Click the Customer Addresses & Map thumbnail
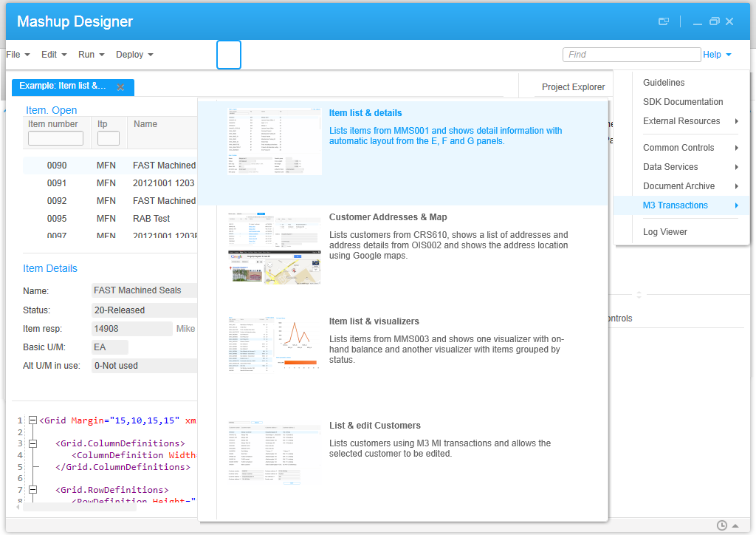 [x=274, y=248]
